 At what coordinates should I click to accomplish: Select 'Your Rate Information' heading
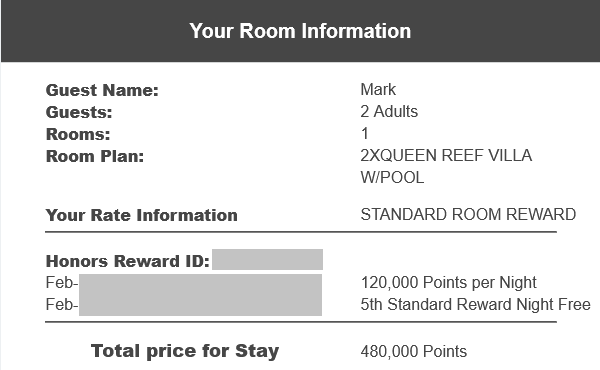142,215
